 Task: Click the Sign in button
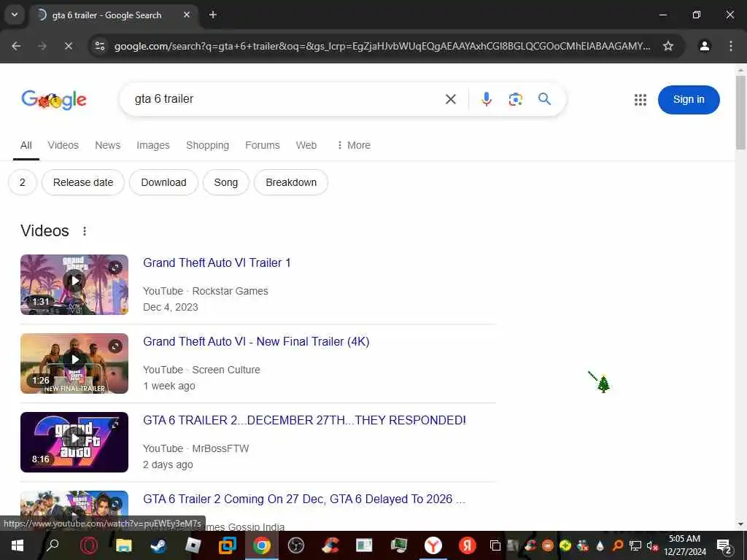[x=689, y=99]
